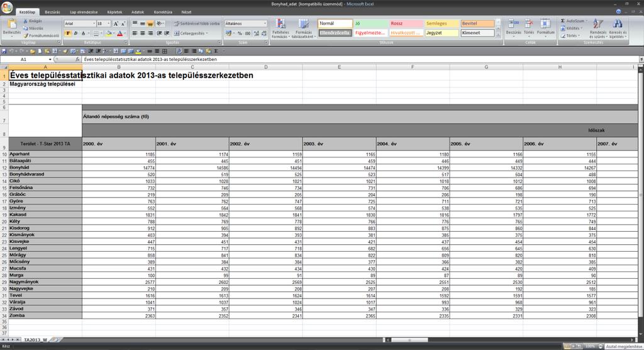This screenshot has width=644, height=350.
Task: Click the increase decimal places icon
Action: (x=257, y=33)
